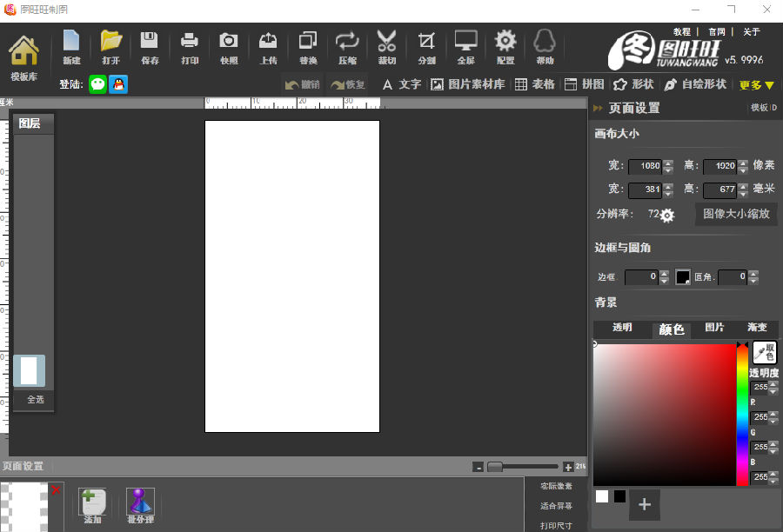Viewport: 783px width, 532px height.
Task: Click the 边框 border value input field
Action: [641, 277]
